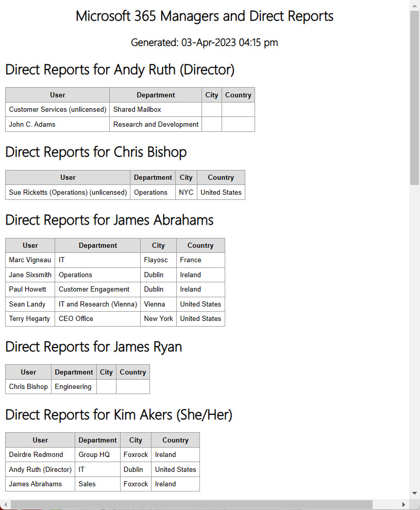The image size is (420, 510).
Task: Select the Customer Services (unlicensed) cell
Action: click(x=58, y=110)
